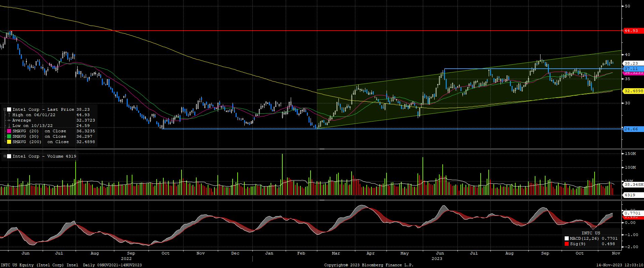644x268 pixels.
Task: Click the 'INTC US' MACD legend header
Action: tap(591, 233)
